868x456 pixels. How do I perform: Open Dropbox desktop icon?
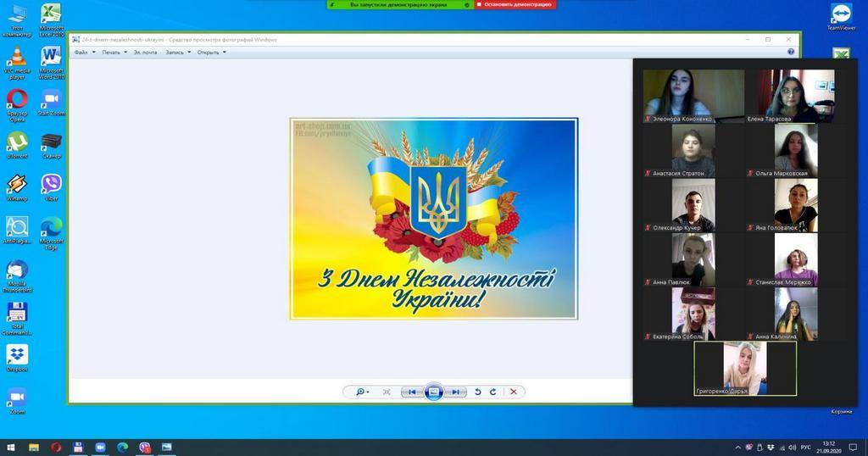[x=17, y=359]
